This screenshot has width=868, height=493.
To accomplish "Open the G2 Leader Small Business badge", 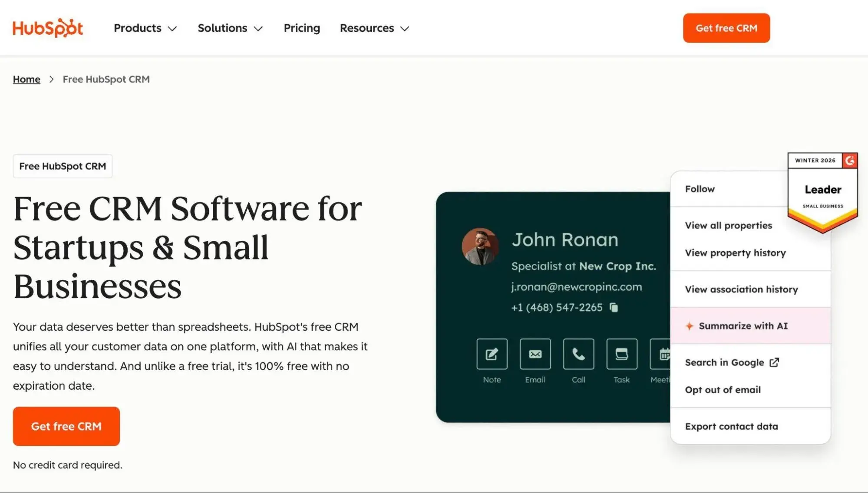I will 822,193.
